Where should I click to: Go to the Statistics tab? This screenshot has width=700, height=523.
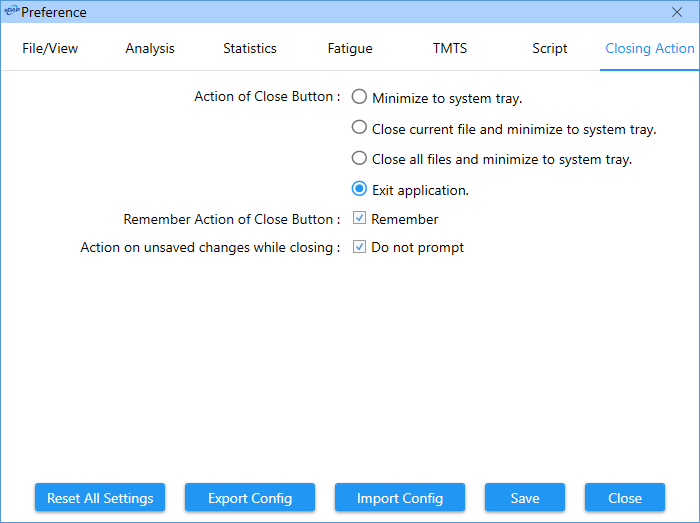click(250, 48)
